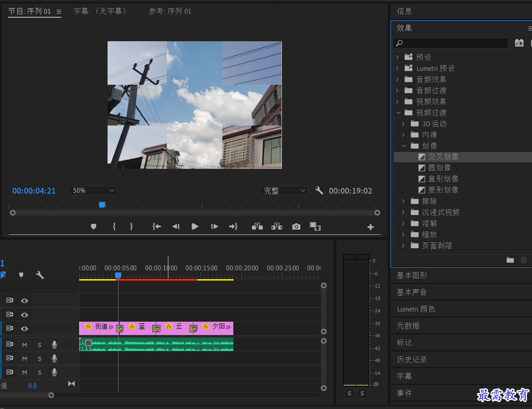Toggle sync lock on top video track
The width and height of the screenshot is (532, 409).
click(x=9, y=300)
